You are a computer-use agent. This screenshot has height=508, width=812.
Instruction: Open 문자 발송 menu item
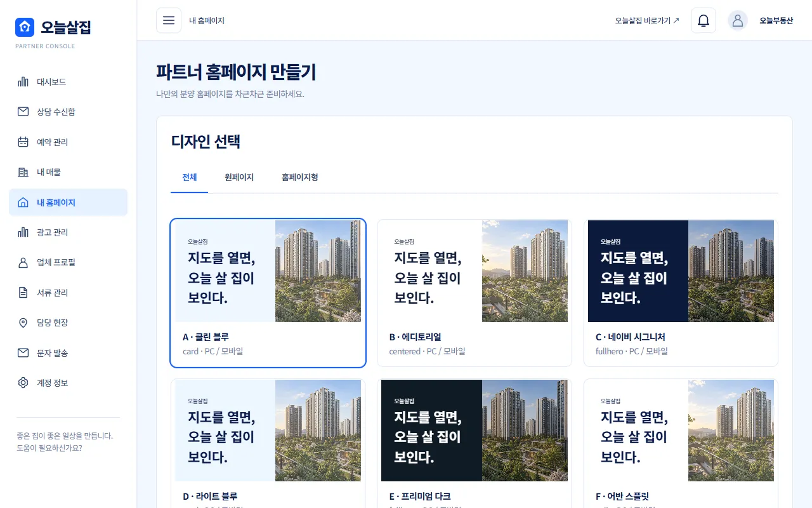(68, 353)
